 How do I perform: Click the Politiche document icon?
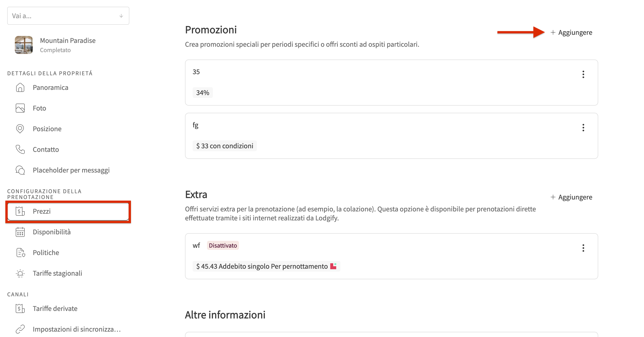pos(20,253)
